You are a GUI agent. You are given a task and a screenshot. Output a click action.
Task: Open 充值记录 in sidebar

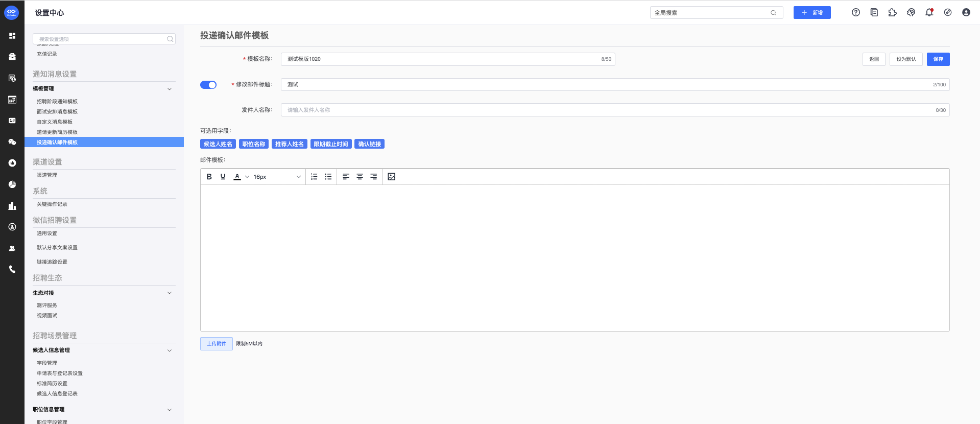[47, 54]
